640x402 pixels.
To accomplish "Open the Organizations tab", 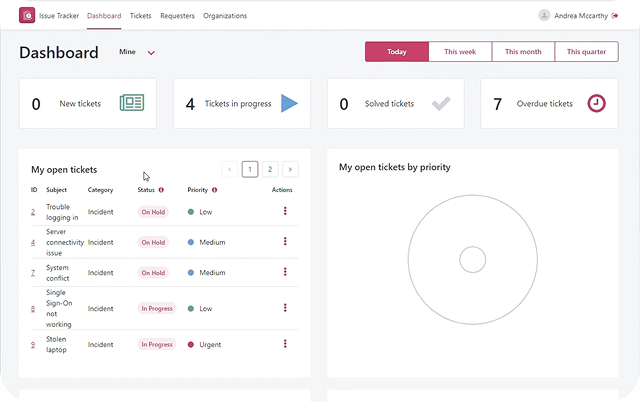I will [x=225, y=16].
